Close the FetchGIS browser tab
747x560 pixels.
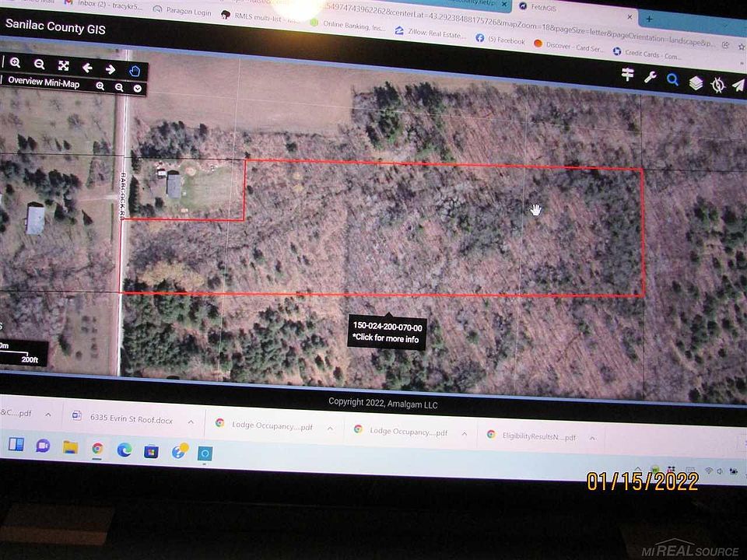pyautogui.click(x=630, y=16)
